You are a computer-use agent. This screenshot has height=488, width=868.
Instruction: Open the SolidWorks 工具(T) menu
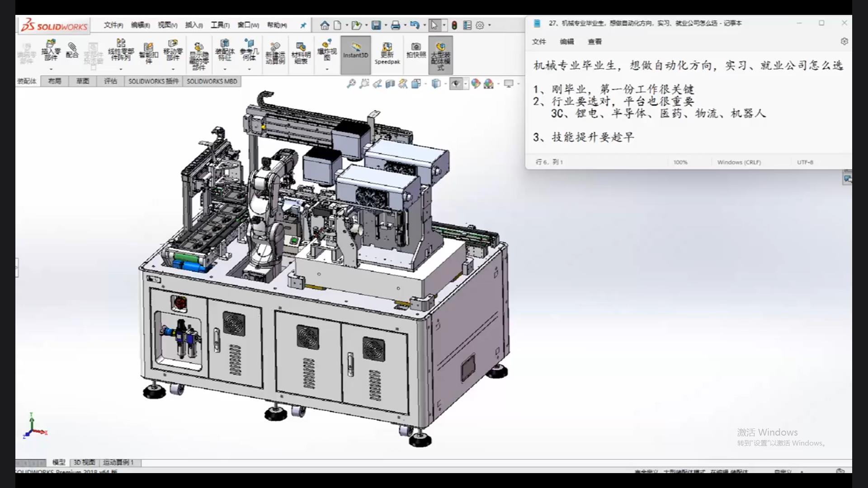click(x=220, y=25)
